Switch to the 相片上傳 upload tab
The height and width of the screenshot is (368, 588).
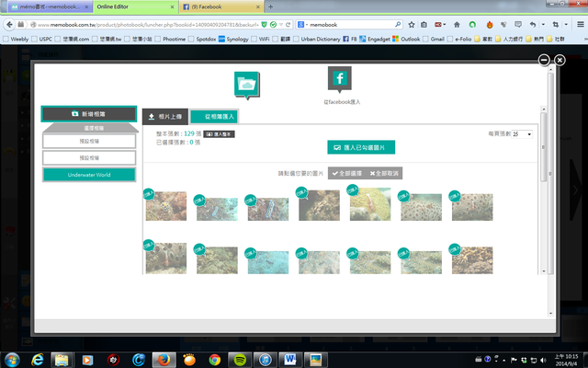[x=165, y=117]
